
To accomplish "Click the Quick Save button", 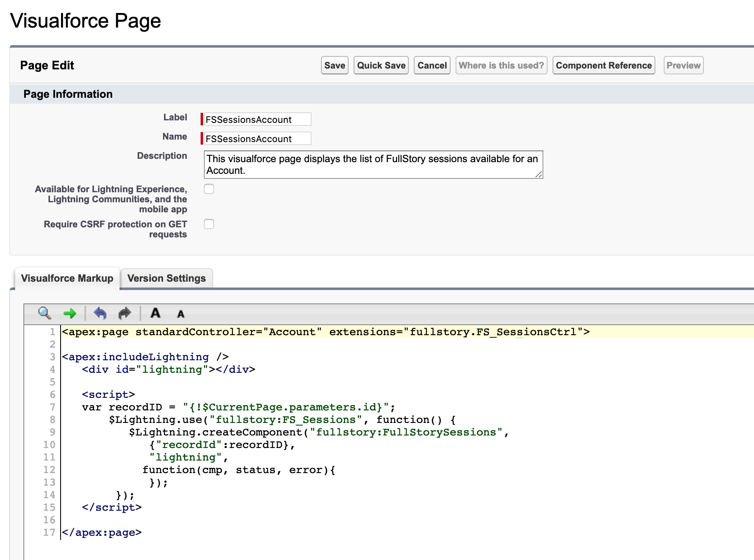I will tap(381, 65).
